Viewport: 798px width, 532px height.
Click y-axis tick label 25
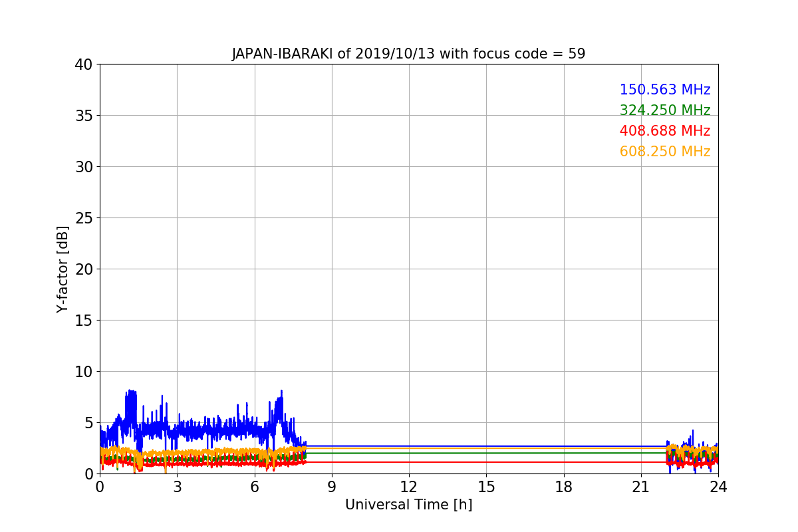[83, 218]
